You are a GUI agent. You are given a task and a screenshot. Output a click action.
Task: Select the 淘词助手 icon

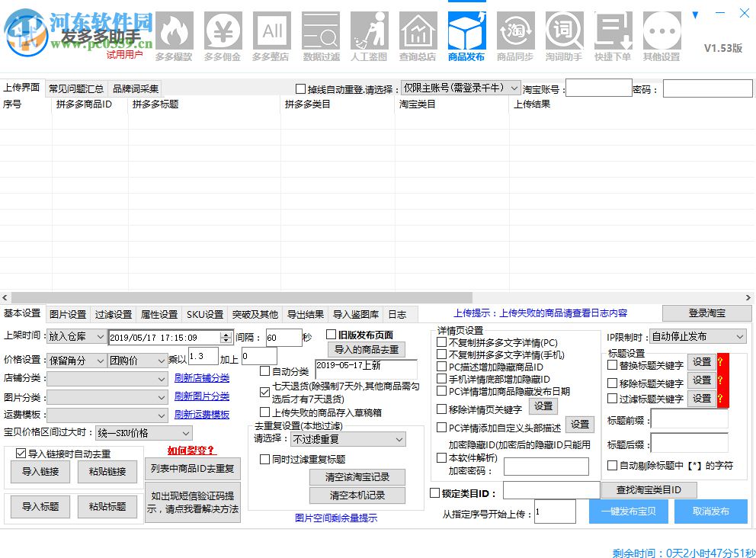tap(564, 30)
